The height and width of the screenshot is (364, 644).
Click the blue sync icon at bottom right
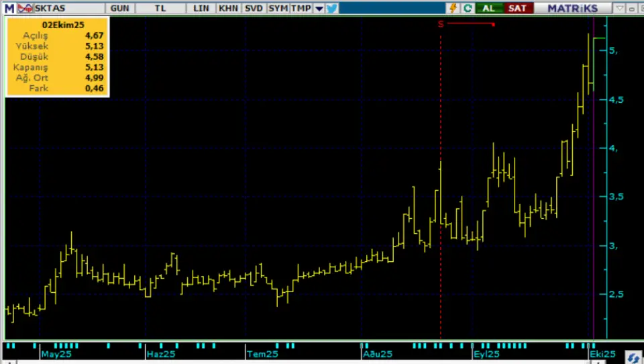[x=633, y=358]
